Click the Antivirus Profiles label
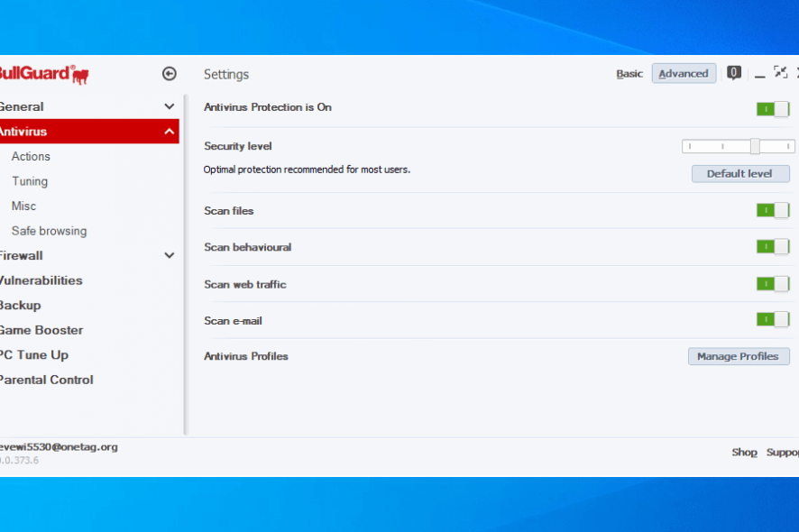The height and width of the screenshot is (532, 799). tap(246, 356)
